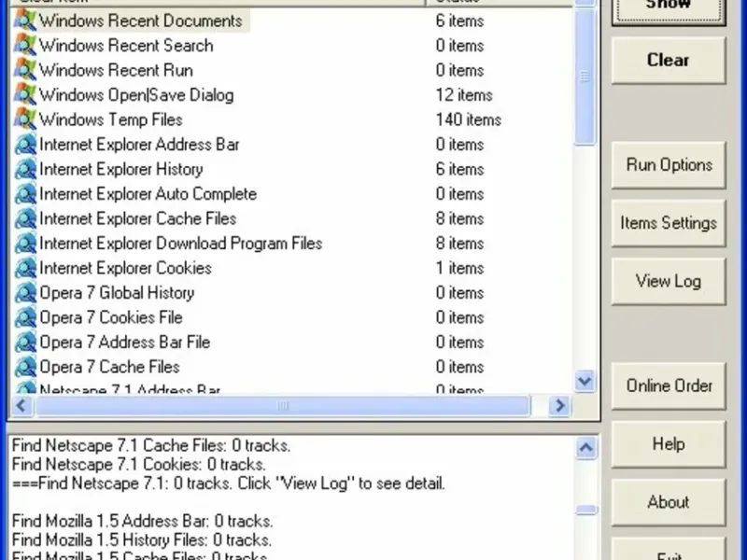Screen dimensions: 747x560
Task: Click the item list vertical scrollbar thumb
Action: (585, 76)
